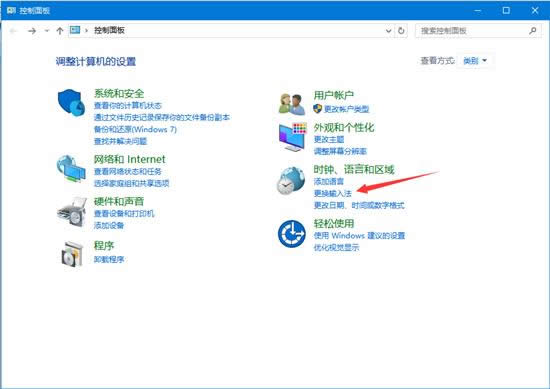Click the forward navigation arrow
550x389 pixels.
[32, 31]
